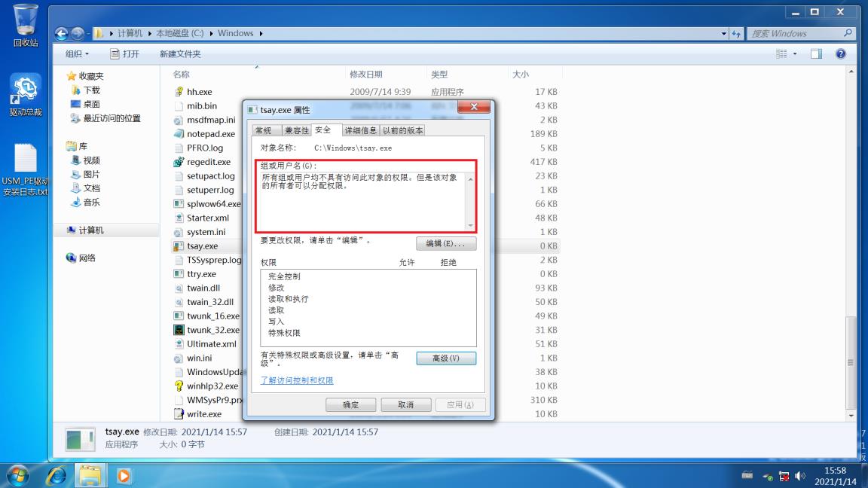868x488 pixels.
Task: Click the 确定 button
Action: click(350, 404)
